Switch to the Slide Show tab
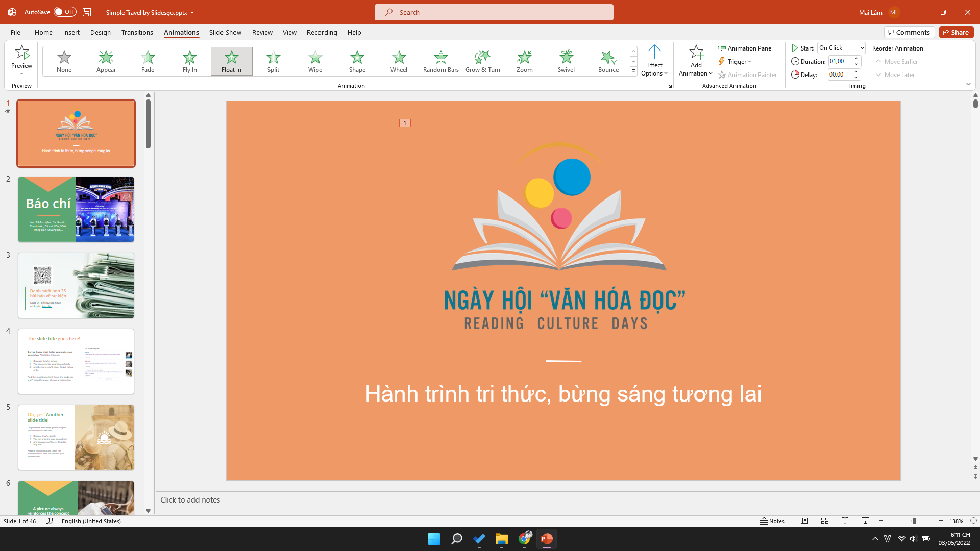The image size is (980, 551). click(225, 32)
